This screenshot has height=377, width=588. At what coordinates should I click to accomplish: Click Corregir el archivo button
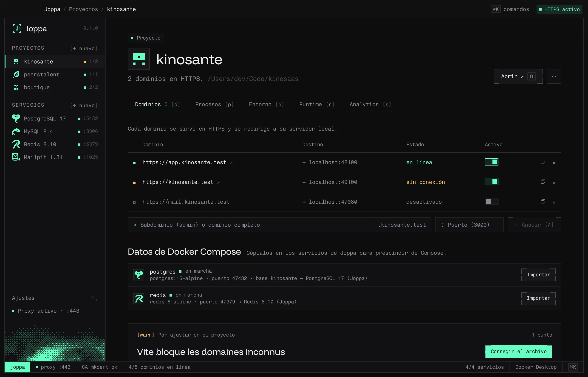(518, 351)
